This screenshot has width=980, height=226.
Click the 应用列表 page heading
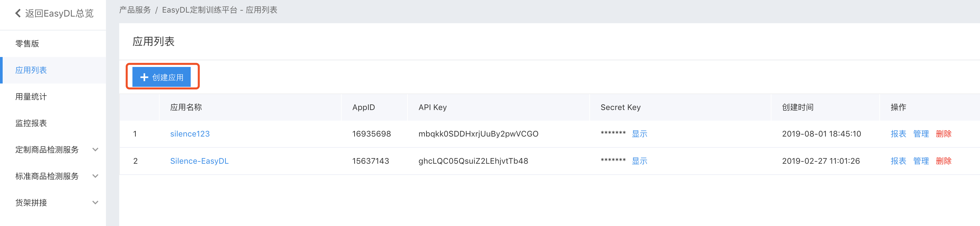(x=153, y=41)
